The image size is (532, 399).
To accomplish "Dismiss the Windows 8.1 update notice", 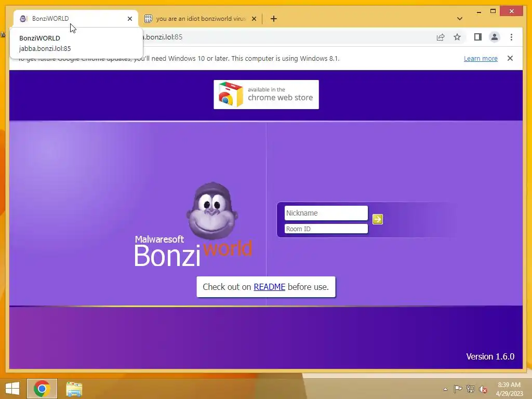I will 510,58.
